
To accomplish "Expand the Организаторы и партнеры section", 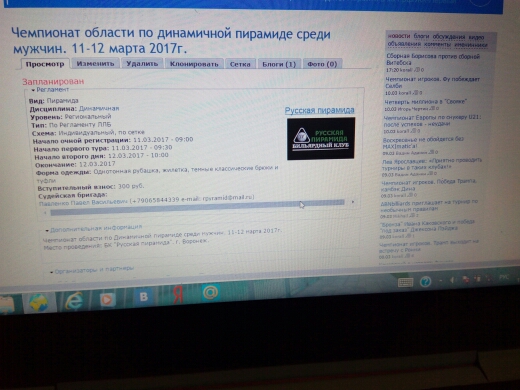I will 92,270.
